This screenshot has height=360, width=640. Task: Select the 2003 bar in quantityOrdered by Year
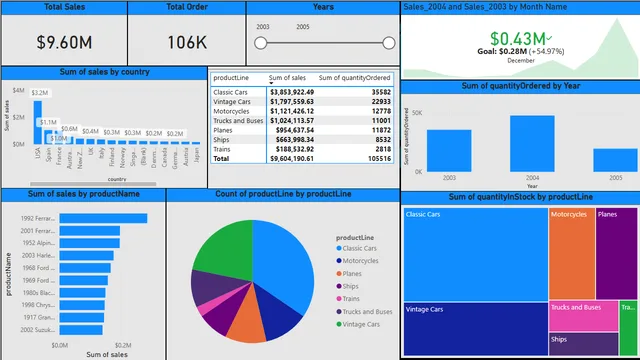pos(449,151)
